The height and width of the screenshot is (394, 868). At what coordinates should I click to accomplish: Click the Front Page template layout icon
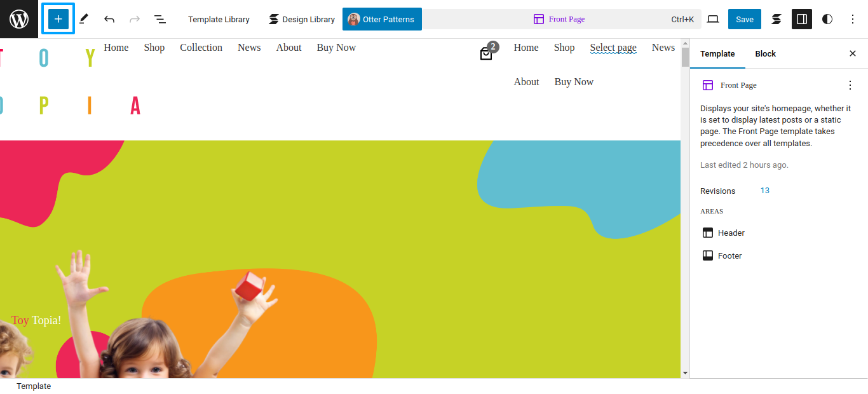(708, 85)
